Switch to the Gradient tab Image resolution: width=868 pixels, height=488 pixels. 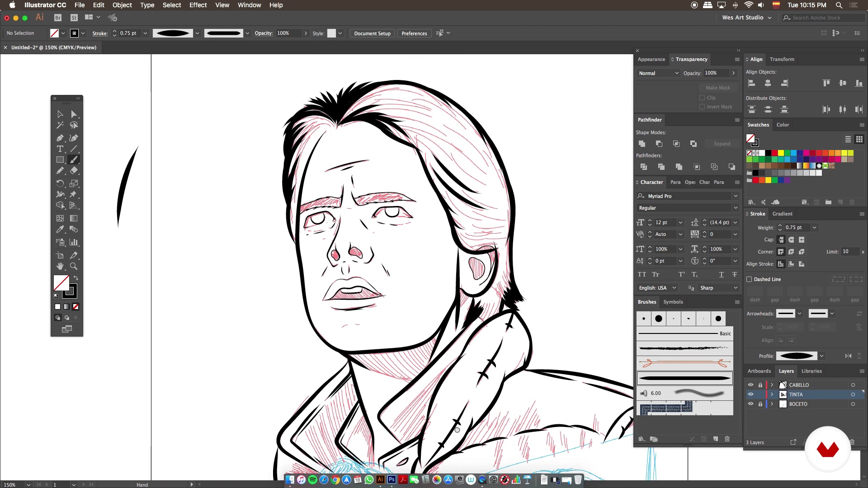click(x=782, y=214)
